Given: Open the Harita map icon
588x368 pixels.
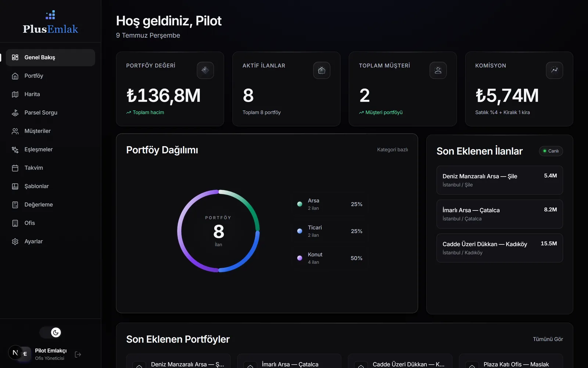Looking at the screenshot, I should 15,94.
